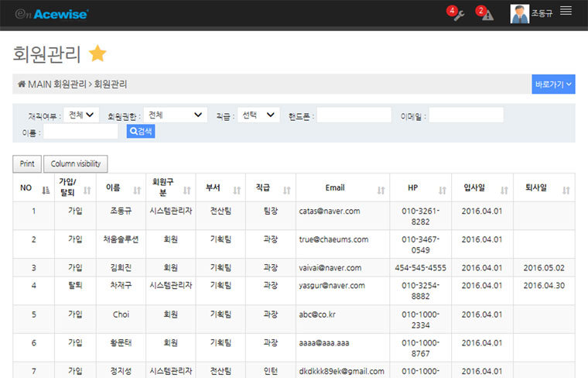Image resolution: width=588 pixels, height=378 pixels.
Task: Sort table by Email column
Action: click(381, 189)
